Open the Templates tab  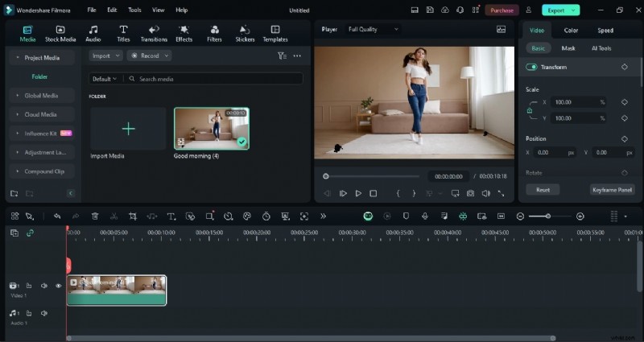click(275, 34)
